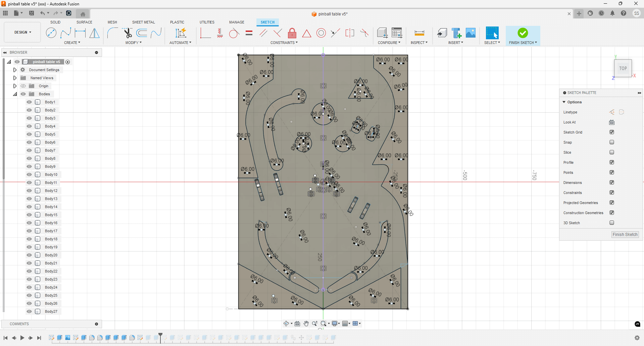Apply the Parallel constraint
Image resolution: width=644 pixels, height=346 pixels.
[x=263, y=33]
